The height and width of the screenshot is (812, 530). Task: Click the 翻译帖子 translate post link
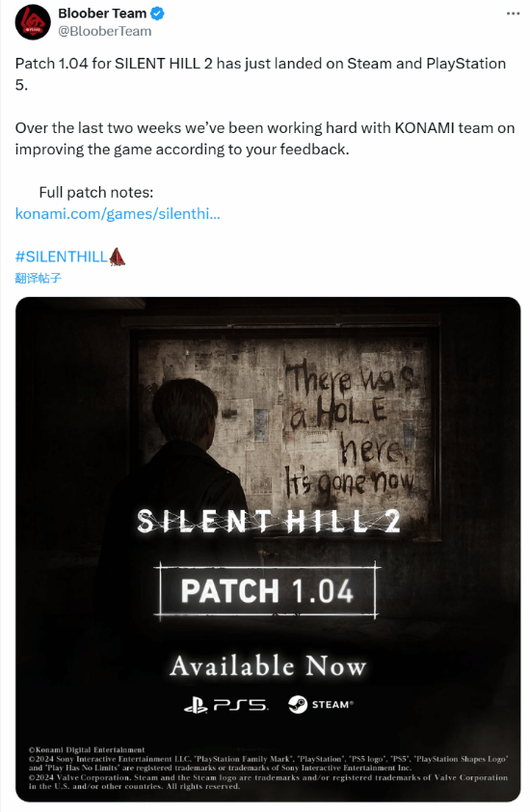coord(38,278)
